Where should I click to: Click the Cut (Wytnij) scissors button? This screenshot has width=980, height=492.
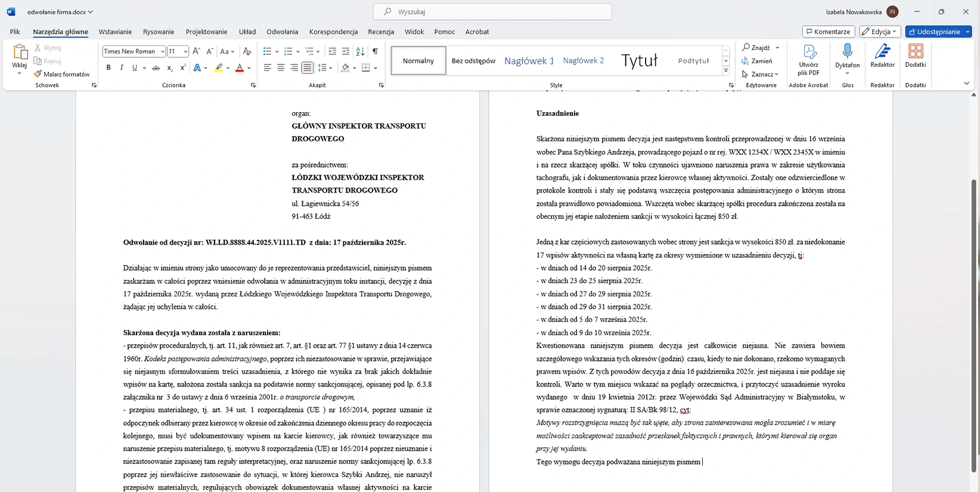pyautogui.click(x=48, y=48)
